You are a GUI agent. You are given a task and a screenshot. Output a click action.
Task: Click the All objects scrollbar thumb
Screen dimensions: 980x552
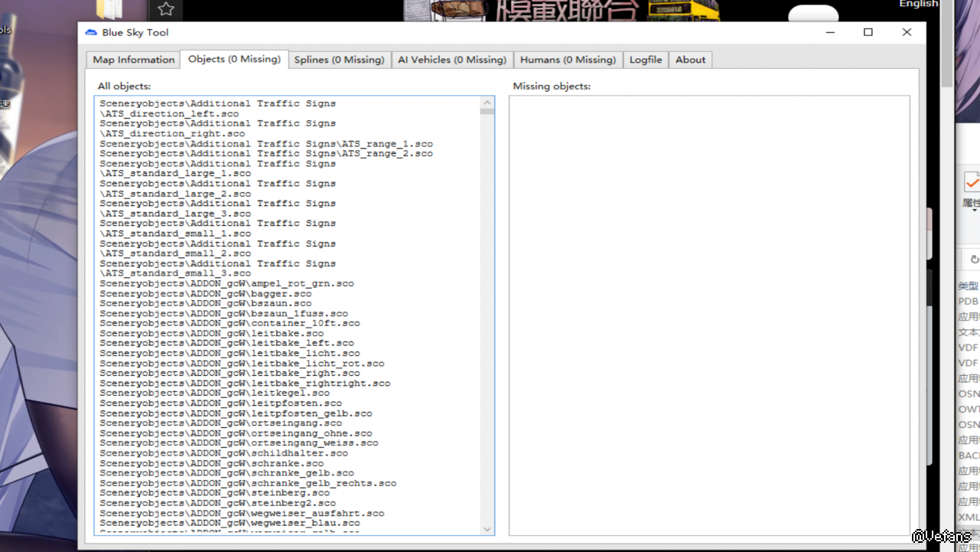(x=487, y=112)
